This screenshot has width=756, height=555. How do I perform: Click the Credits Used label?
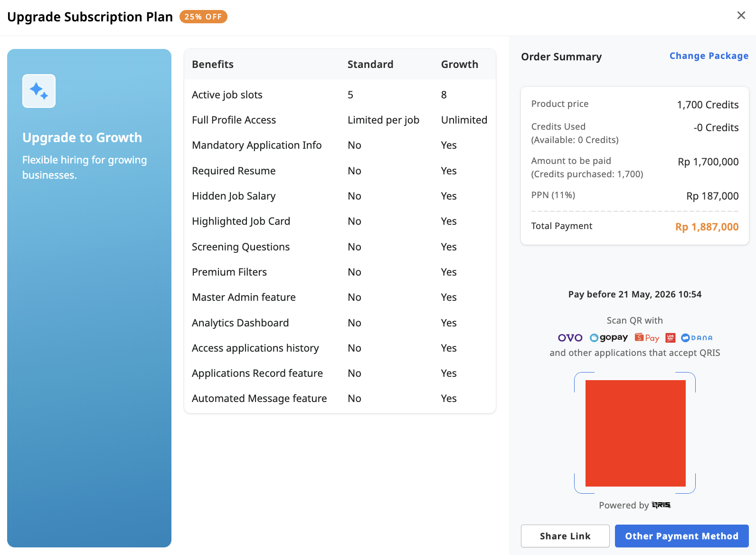(558, 127)
